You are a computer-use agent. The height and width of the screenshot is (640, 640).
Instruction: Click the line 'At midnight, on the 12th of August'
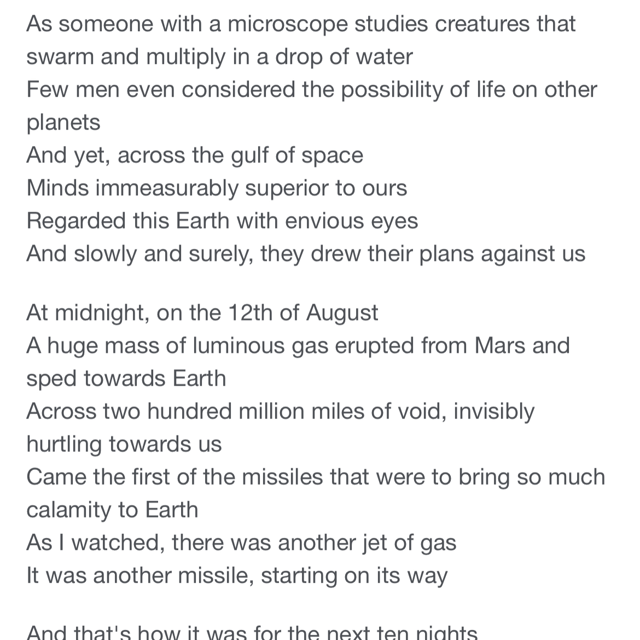(x=202, y=313)
